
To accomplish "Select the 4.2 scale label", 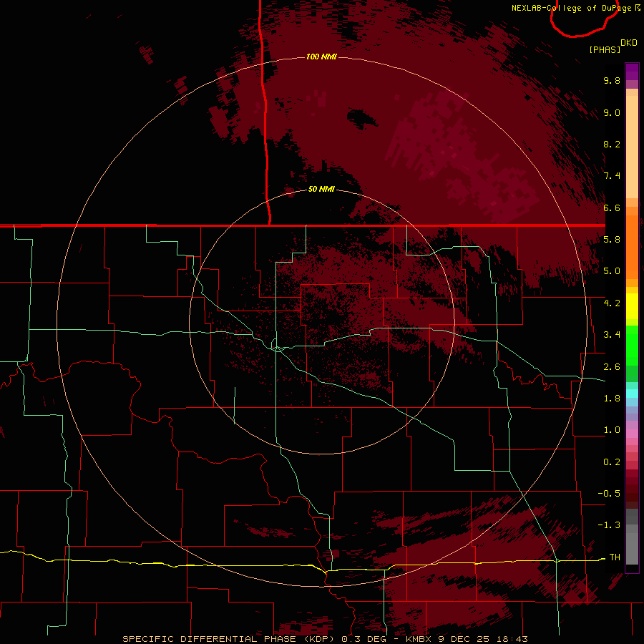I will point(612,303).
